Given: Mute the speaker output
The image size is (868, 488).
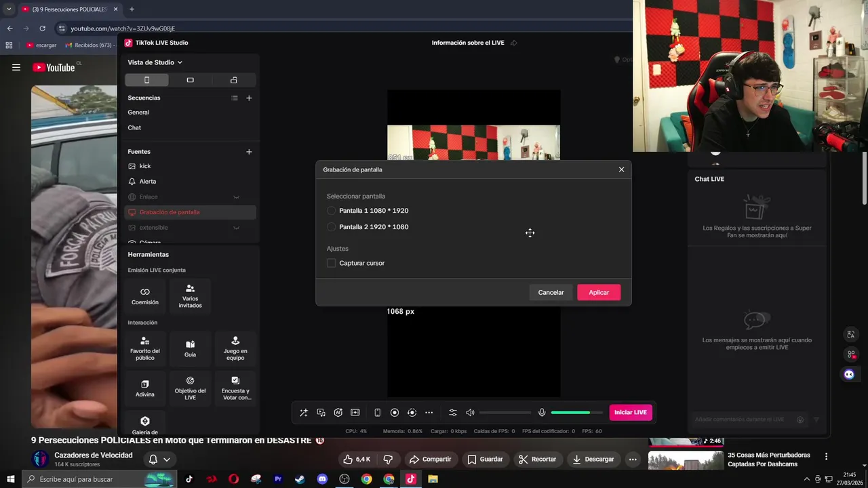Looking at the screenshot, I should click(x=470, y=413).
